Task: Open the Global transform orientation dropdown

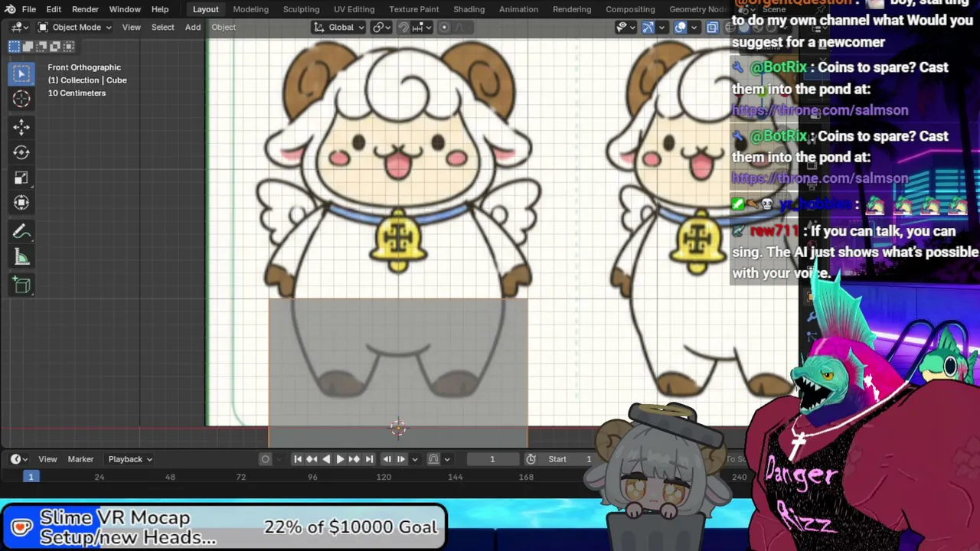Action: pos(340,28)
